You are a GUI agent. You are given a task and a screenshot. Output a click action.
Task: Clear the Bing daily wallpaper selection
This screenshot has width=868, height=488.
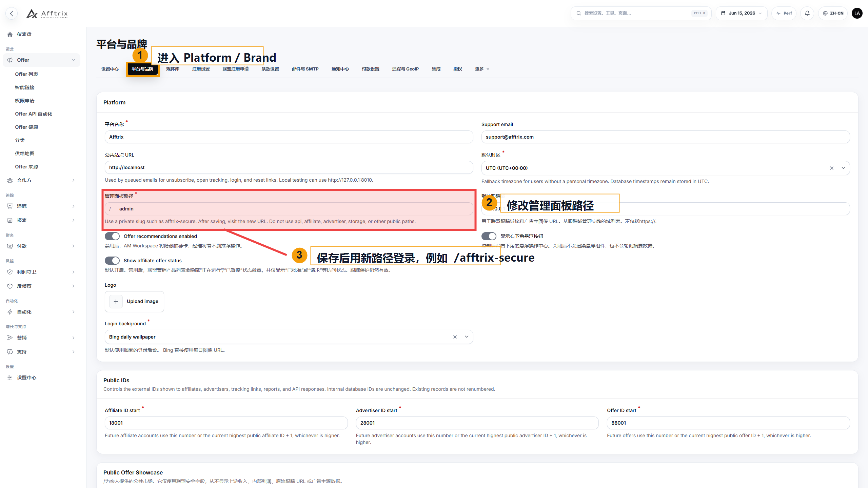click(455, 337)
